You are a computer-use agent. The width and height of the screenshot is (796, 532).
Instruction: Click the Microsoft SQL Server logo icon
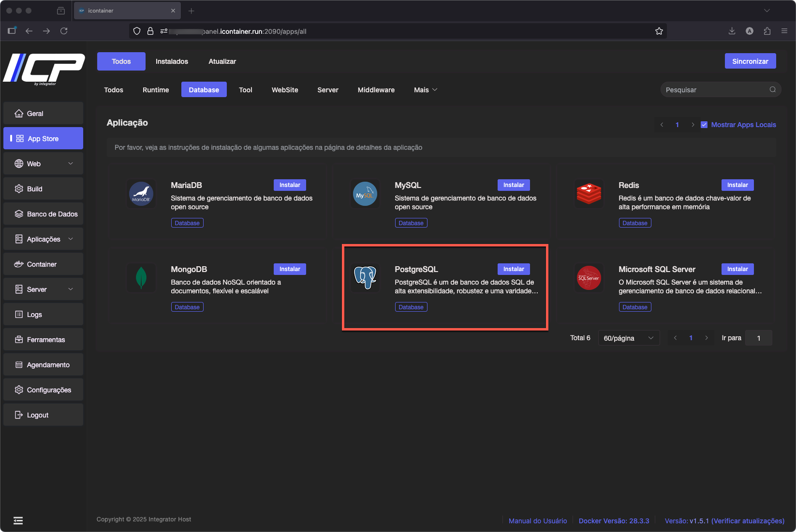(589, 278)
